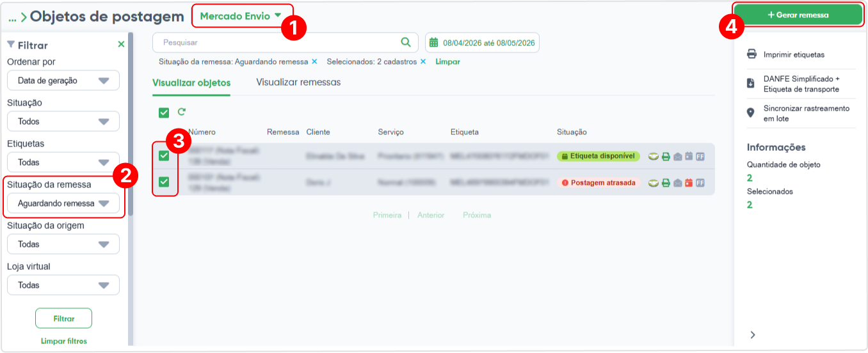Go to Primeira page link
868x353 pixels.
coord(387,216)
